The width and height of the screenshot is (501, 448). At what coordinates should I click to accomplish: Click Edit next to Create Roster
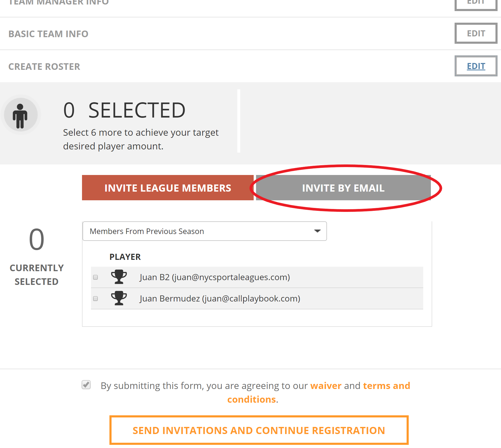476,66
